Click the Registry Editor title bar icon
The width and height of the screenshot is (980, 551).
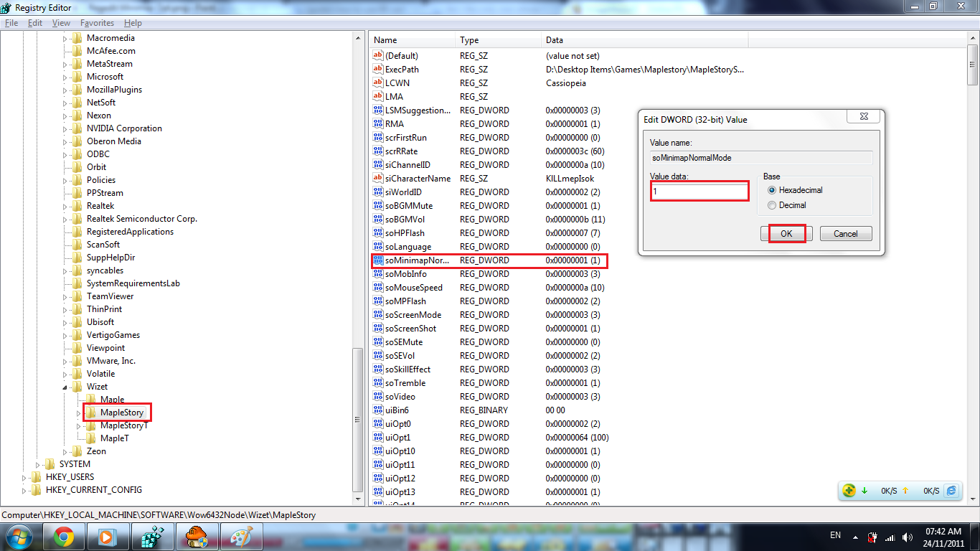pos(6,6)
